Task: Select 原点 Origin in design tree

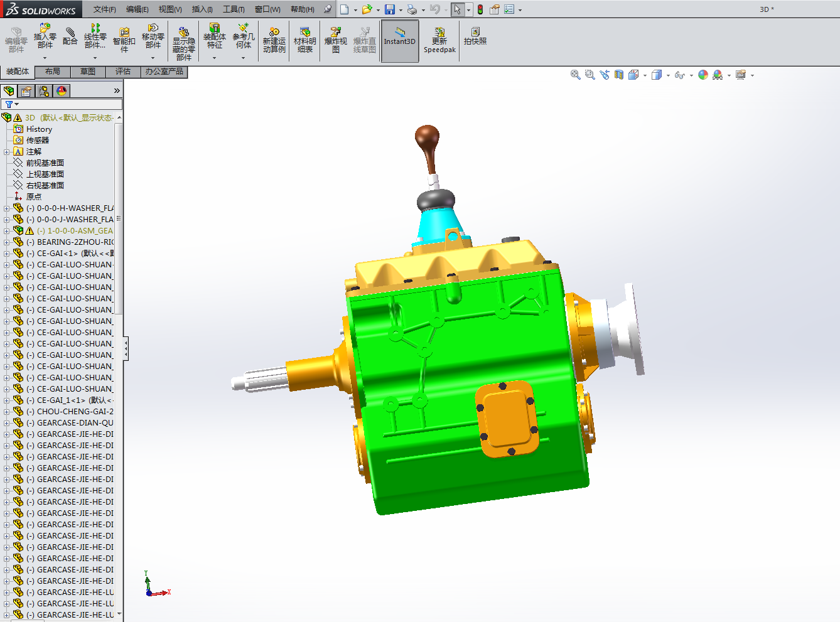Action: click(34, 197)
